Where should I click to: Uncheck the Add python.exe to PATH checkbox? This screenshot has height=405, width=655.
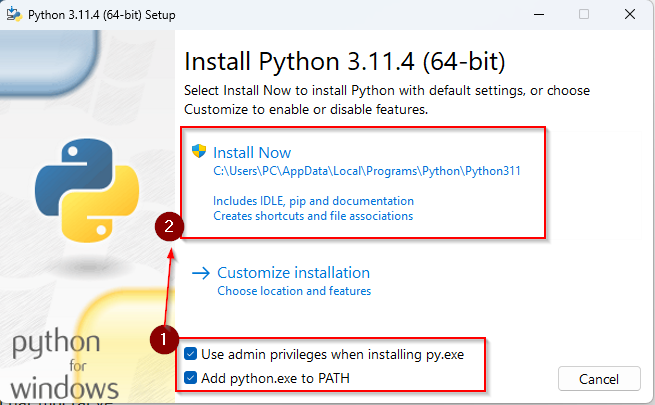pos(191,377)
